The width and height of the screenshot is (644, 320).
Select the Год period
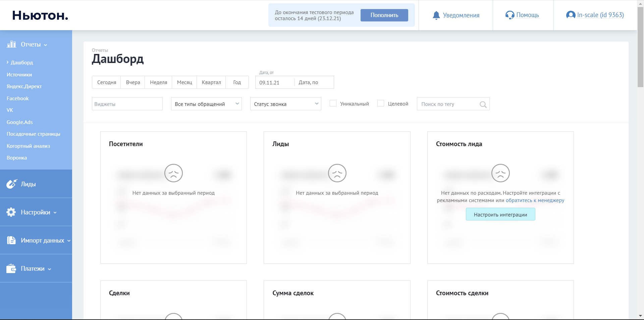(237, 82)
